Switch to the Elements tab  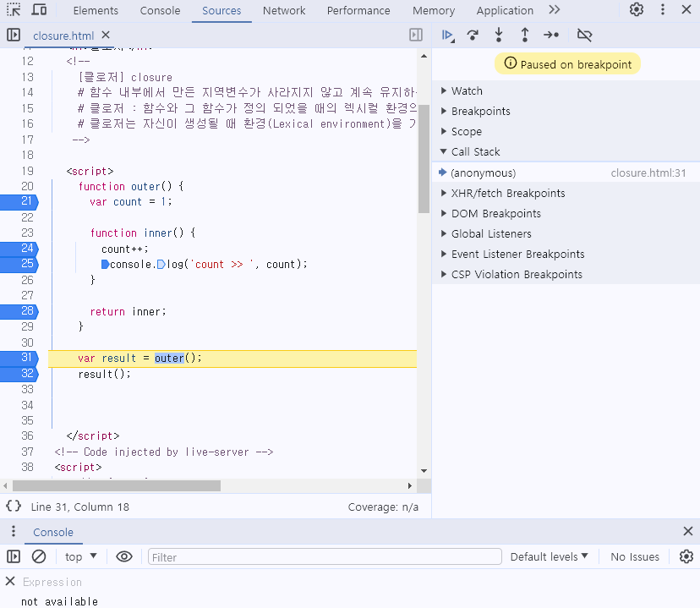tap(96, 10)
